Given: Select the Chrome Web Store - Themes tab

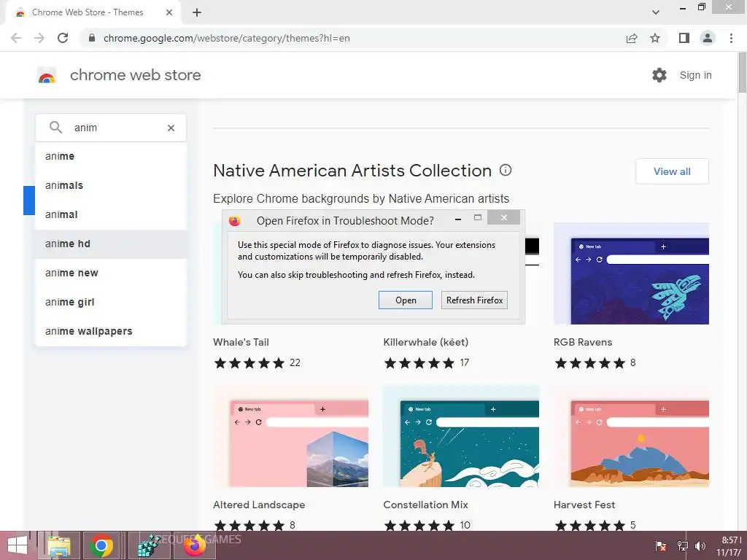Looking at the screenshot, I should (x=93, y=13).
